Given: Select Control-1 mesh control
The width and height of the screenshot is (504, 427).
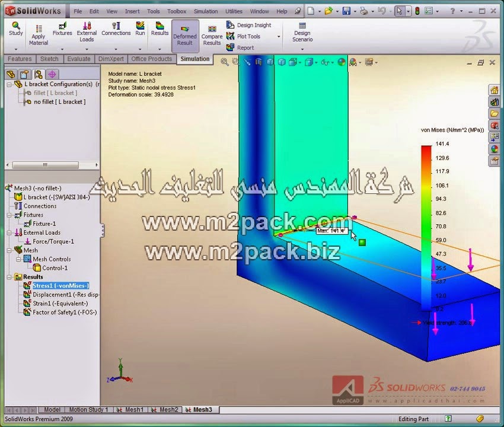Looking at the screenshot, I should coord(55,268).
